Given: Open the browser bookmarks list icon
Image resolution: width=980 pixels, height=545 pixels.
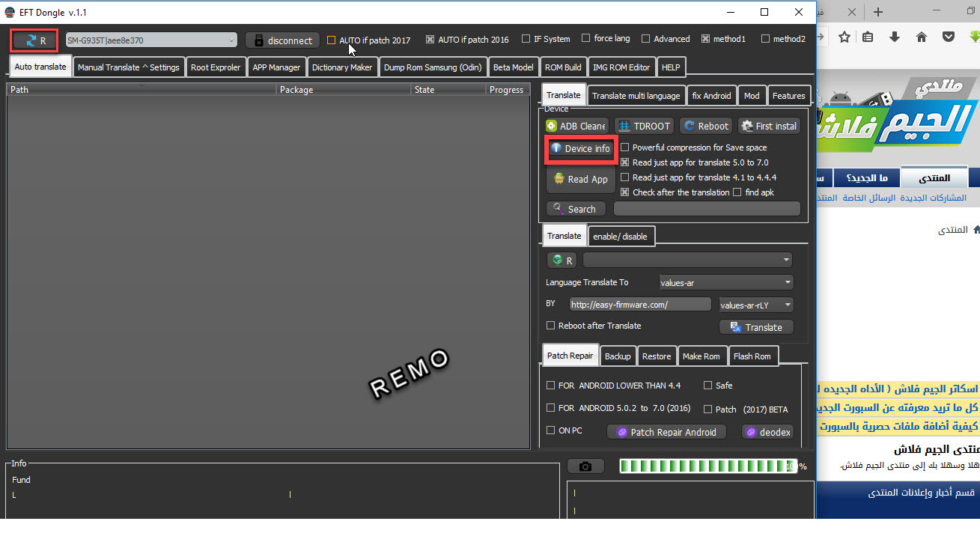Looking at the screenshot, I should click(x=868, y=37).
